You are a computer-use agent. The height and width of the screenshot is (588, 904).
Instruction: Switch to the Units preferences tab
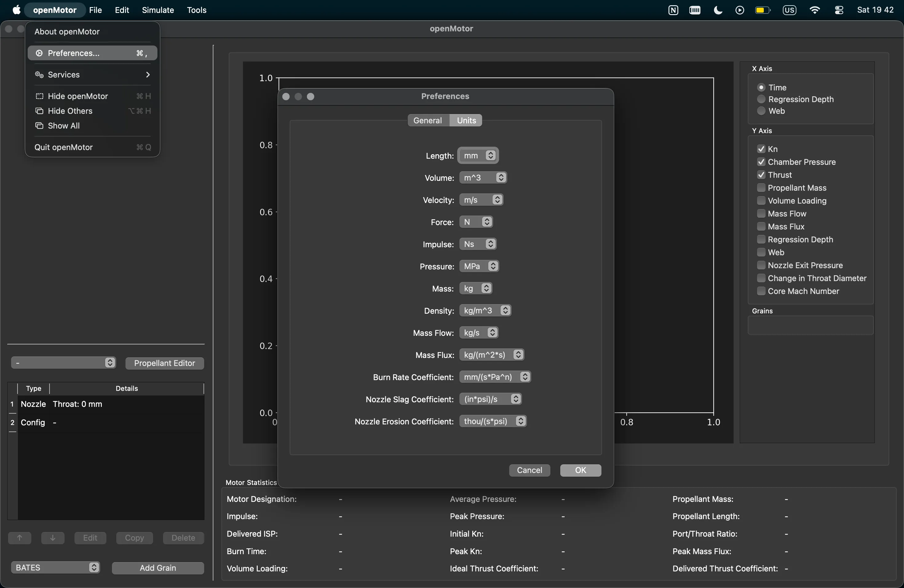(x=466, y=121)
